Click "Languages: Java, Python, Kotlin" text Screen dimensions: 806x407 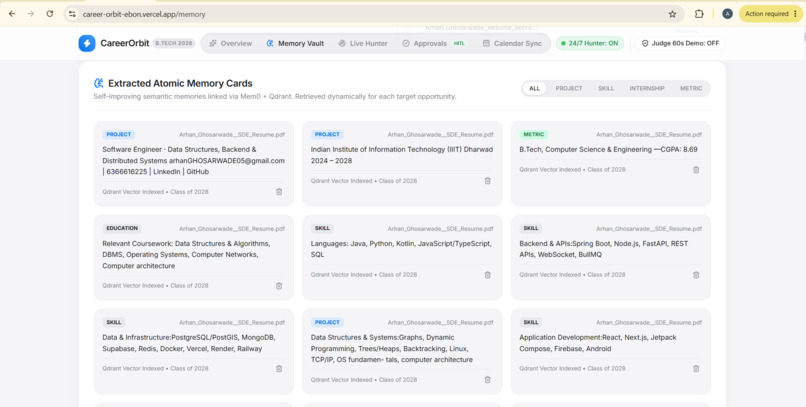365,244
